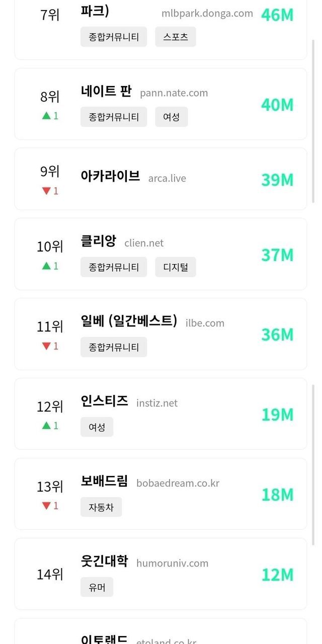Screen dimensions: 322x644
Task: Select the 스포츠 tag on MLB파크
Action: coord(175,37)
